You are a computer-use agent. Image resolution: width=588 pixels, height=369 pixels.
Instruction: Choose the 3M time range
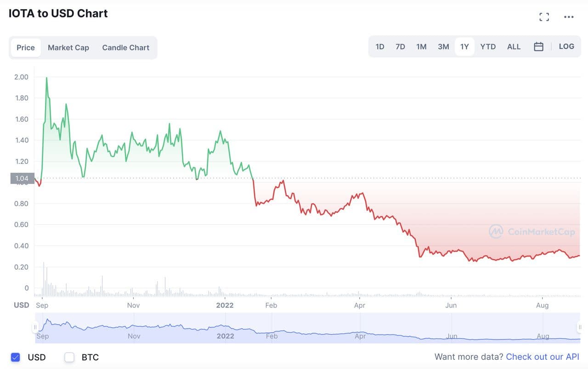[x=443, y=47]
